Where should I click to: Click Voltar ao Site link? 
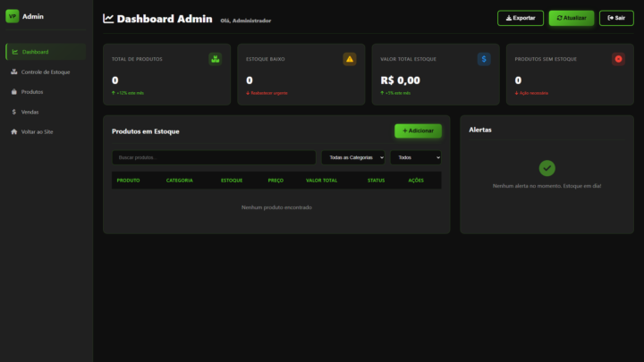[x=37, y=131]
